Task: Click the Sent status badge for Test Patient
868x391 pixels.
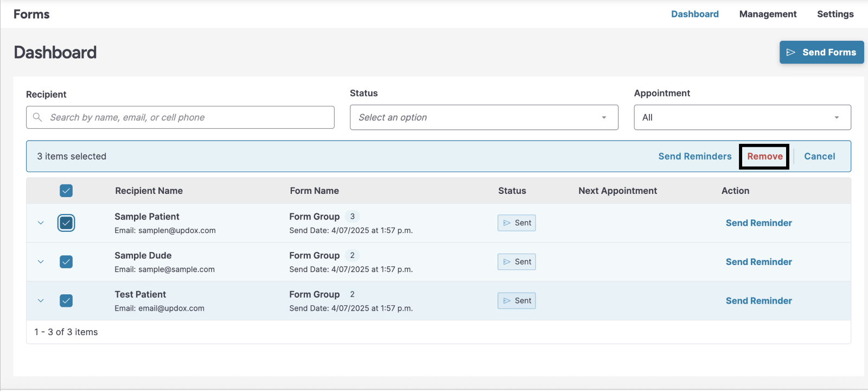Action: (x=516, y=301)
